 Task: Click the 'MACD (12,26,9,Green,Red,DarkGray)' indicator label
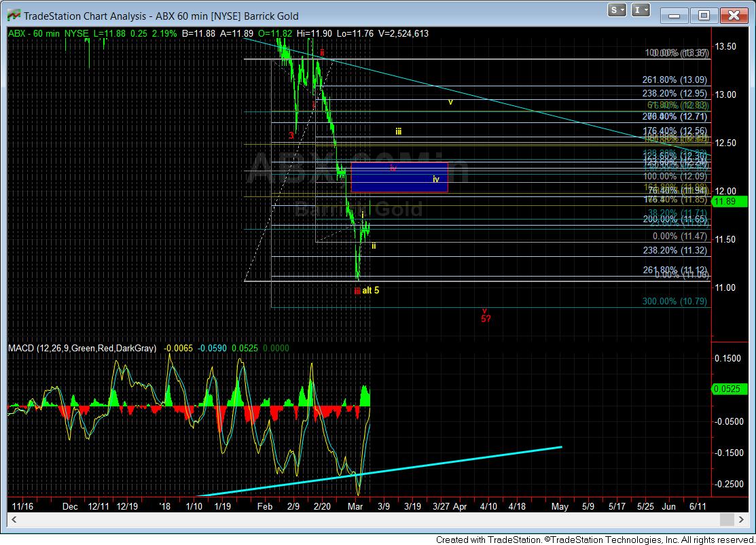(82, 348)
